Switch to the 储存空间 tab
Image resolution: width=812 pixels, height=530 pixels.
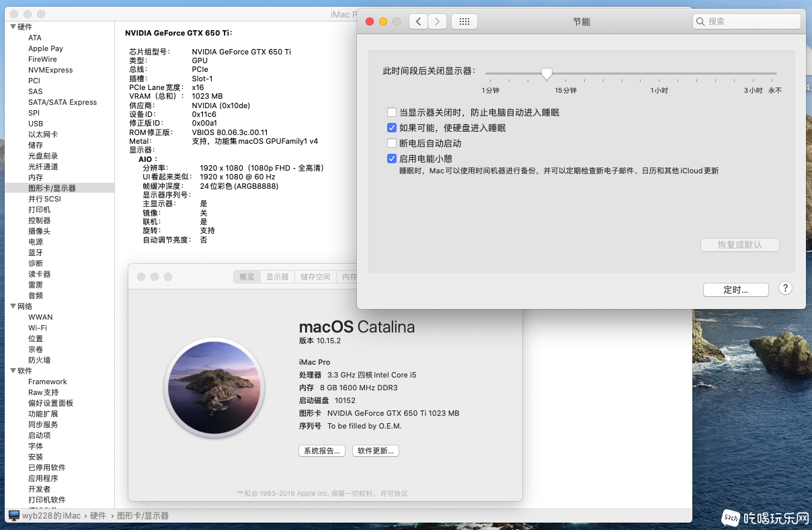[315, 277]
